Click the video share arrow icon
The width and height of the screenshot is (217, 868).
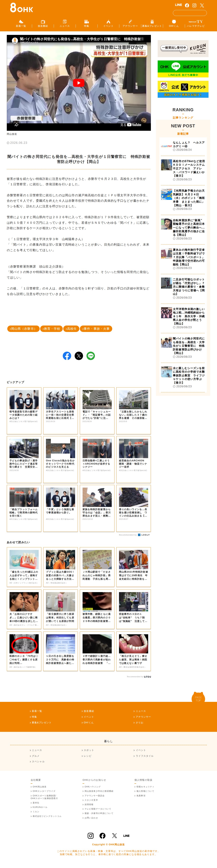point(17,125)
